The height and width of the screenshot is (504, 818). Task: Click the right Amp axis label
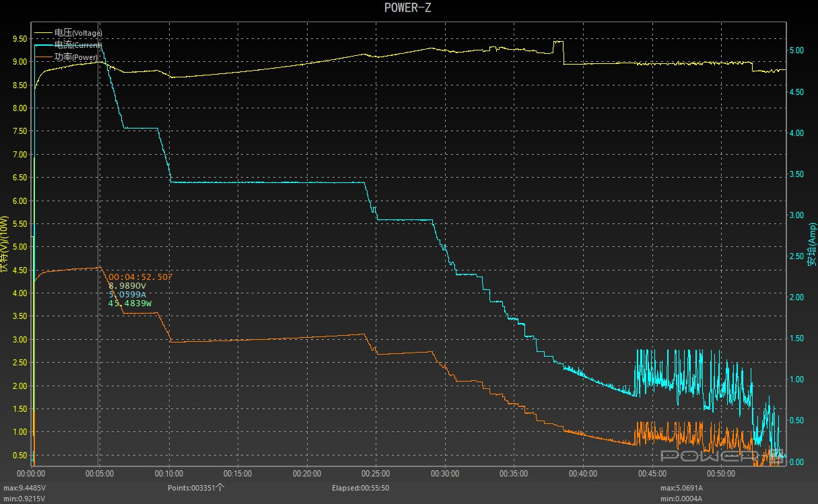(812, 245)
